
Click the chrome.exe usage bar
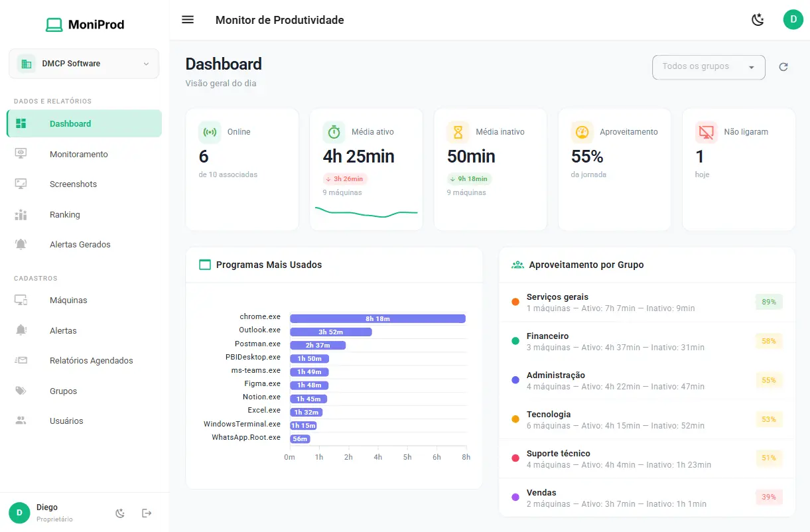click(x=378, y=318)
